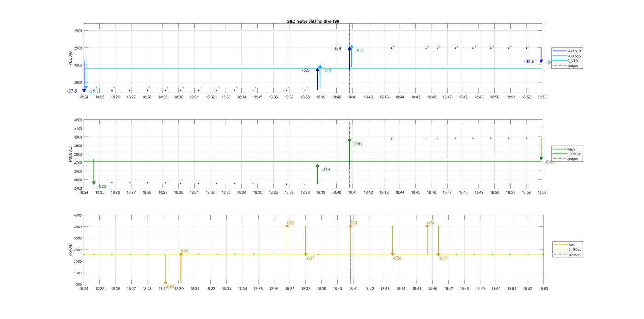Screen dimensions: 644x319
Task: Click '18:46' time tick under Pitch plot
Action: (431, 193)
